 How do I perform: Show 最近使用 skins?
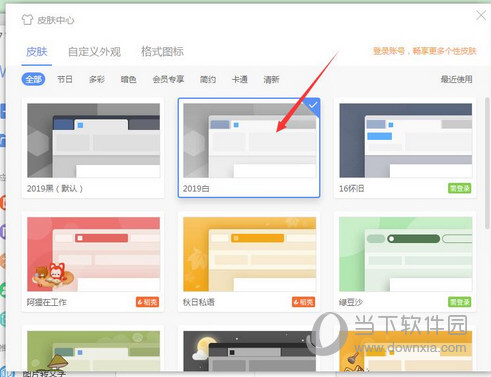point(456,79)
